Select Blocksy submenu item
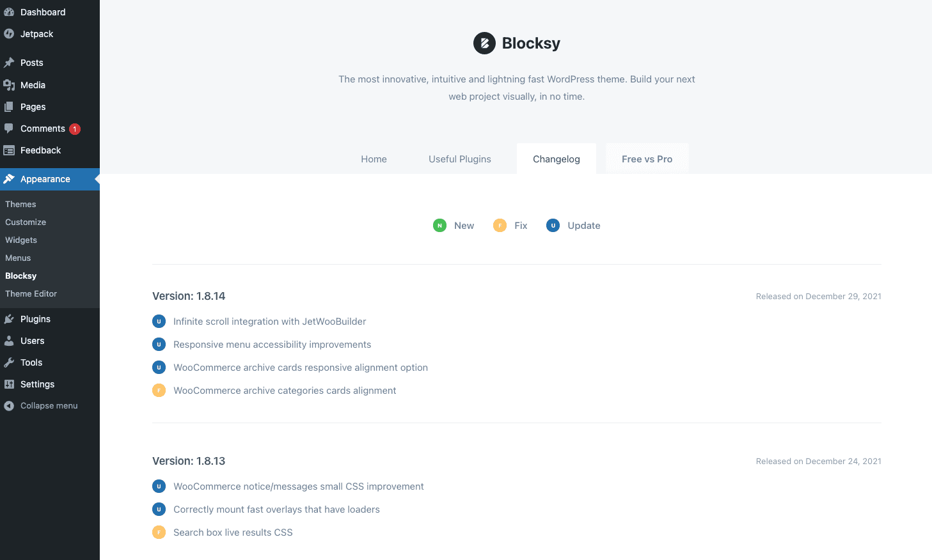The width and height of the screenshot is (932, 560). [21, 276]
